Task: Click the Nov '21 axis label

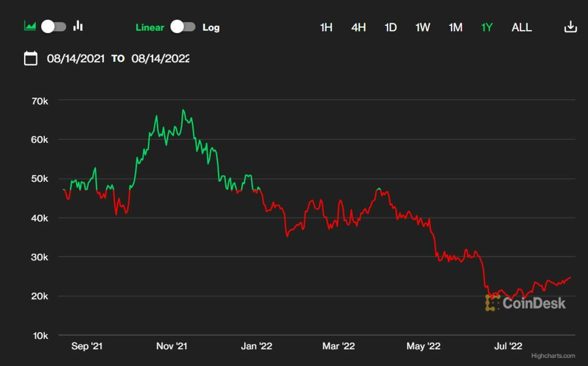Action: [x=172, y=346]
